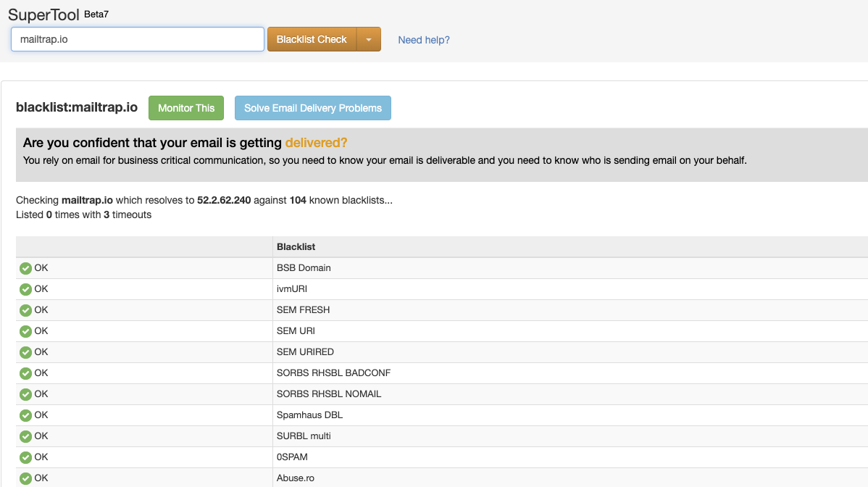Click the IP address 52.2.62.240

(224, 200)
